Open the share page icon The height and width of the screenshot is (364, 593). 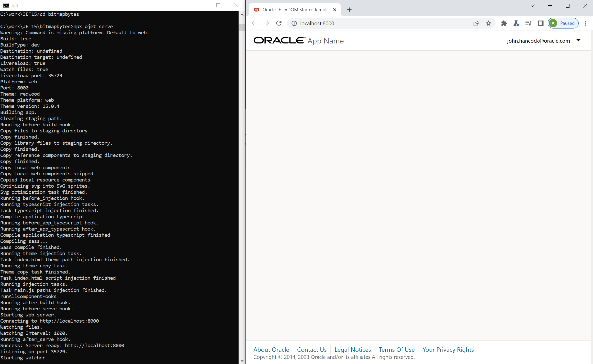point(476,23)
